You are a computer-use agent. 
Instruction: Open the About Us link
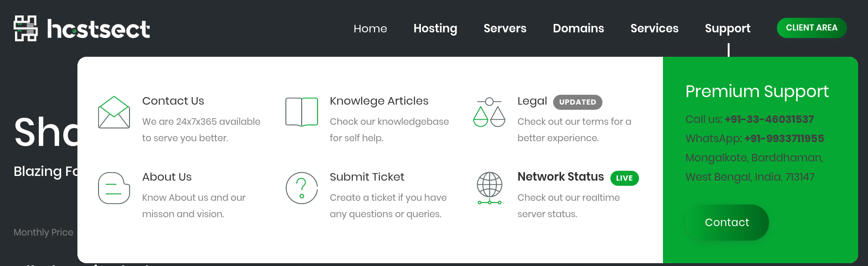167,177
